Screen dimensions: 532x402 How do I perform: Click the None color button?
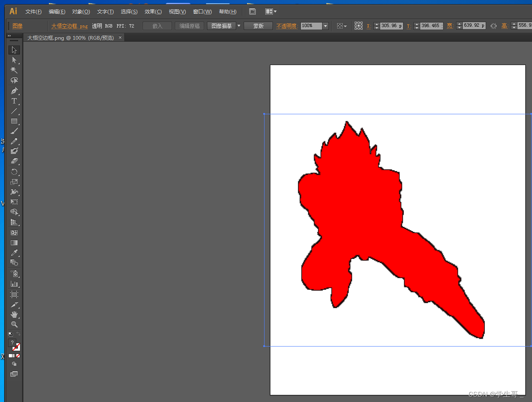[18, 356]
